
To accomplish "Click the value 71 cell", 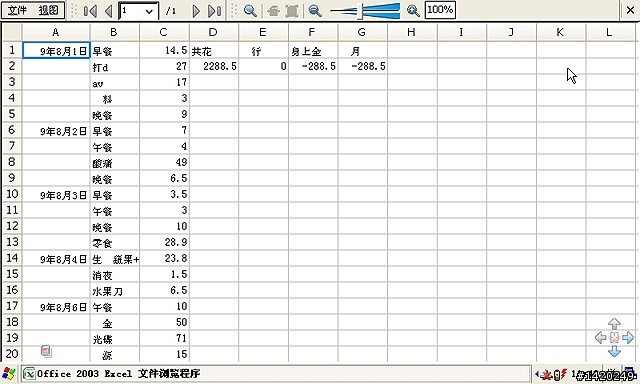I will click(x=164, y=339).
